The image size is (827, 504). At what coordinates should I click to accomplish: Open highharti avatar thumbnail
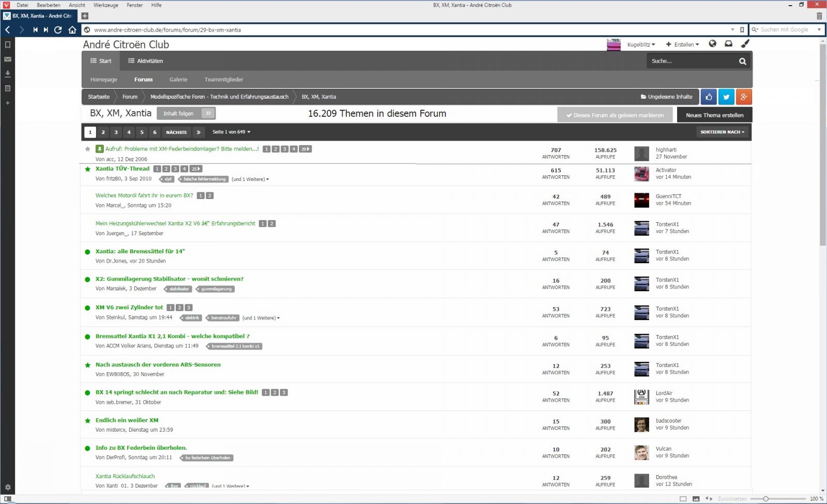click(641, 154)
